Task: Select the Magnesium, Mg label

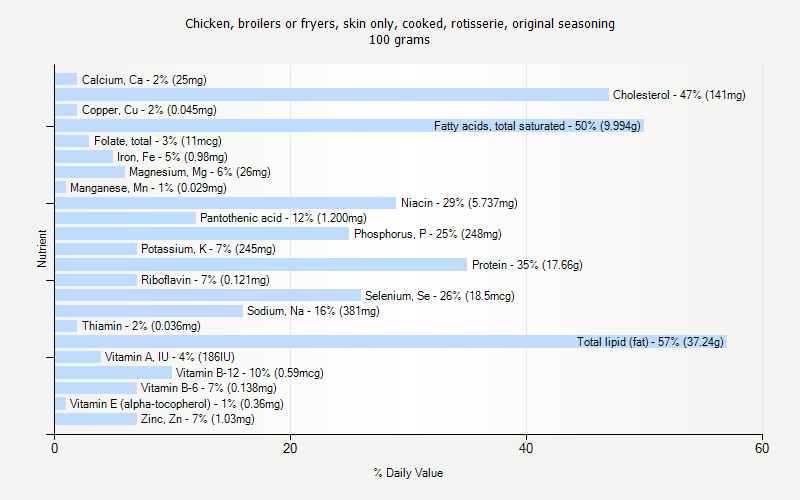Action: click(x=199, y=172)
